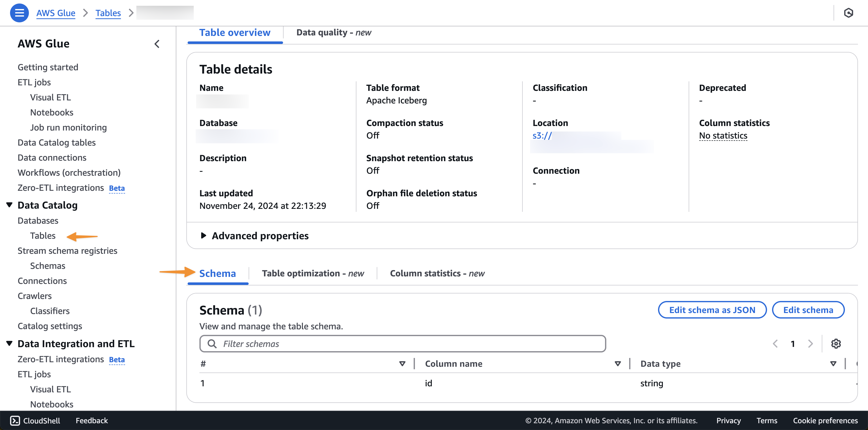Screen dimensions: 868x430
Task: Collapse Data Integration and ETL section
Action: coord(10,343)
